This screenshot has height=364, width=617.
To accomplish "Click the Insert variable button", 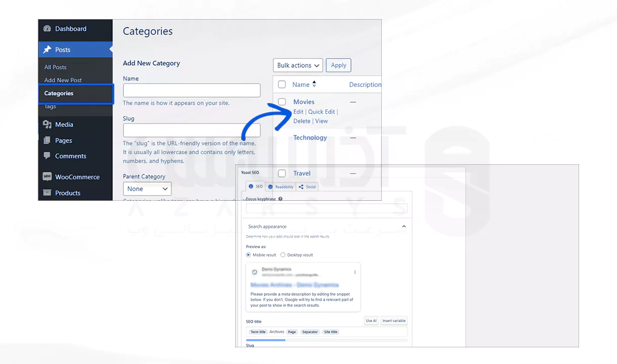I will coord(394,321).
